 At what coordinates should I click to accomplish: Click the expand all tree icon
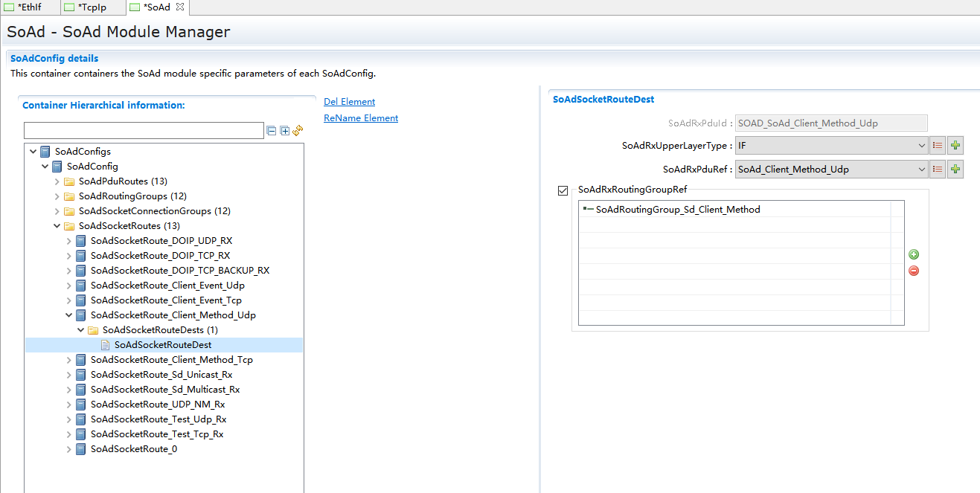[x=284, y=131]
